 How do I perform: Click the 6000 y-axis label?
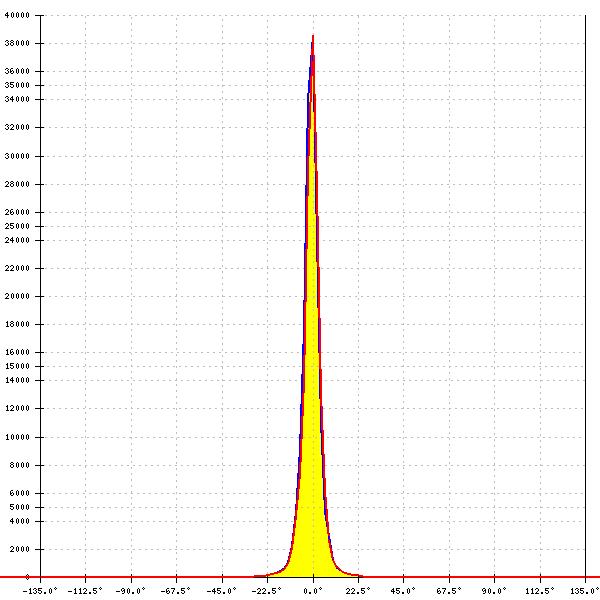(19, 493)
